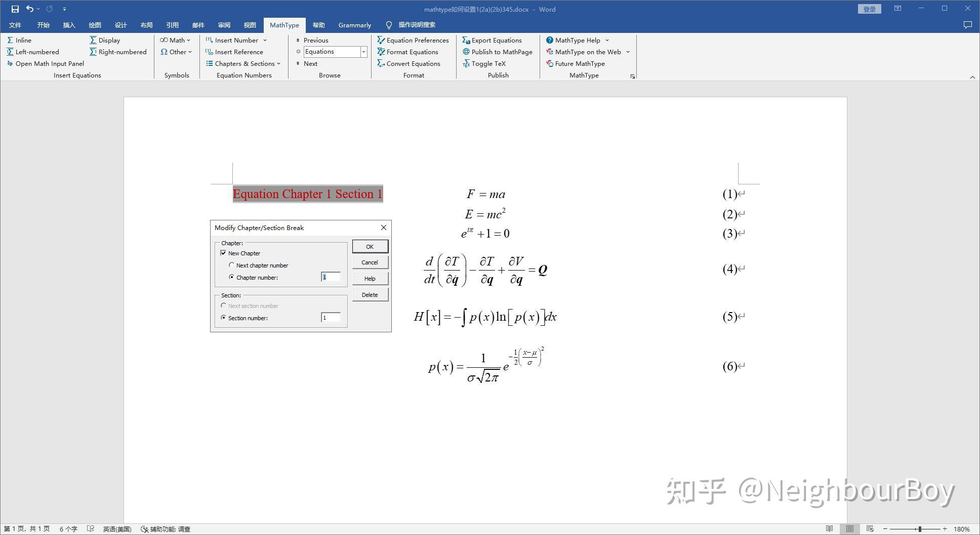The height and width of the screenshot is (535, 980).
Task: Select the Inline equation icon
Action: pyautogui.click(x=11, y=40)
